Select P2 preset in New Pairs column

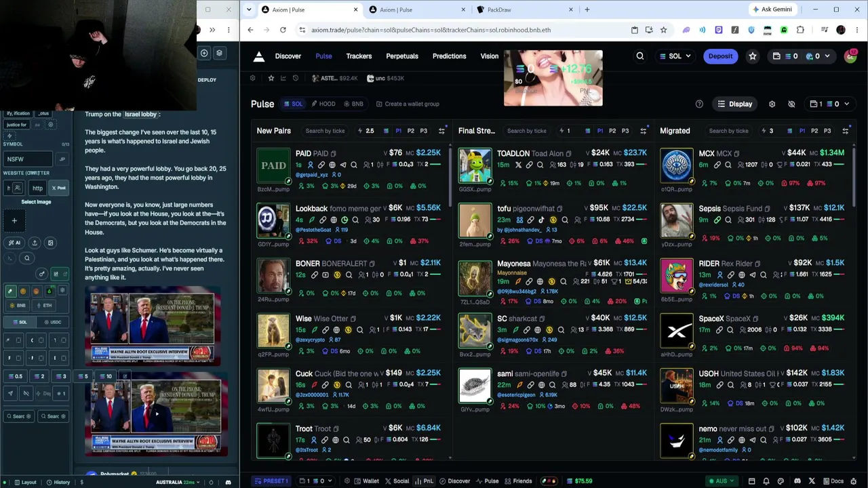tap(411, 131)
